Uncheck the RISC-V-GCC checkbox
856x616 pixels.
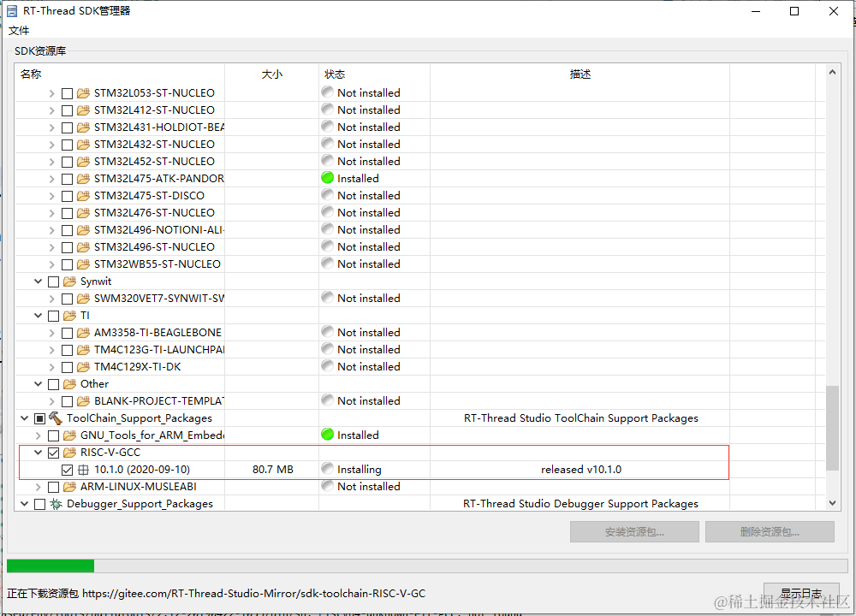click(53, 453)
